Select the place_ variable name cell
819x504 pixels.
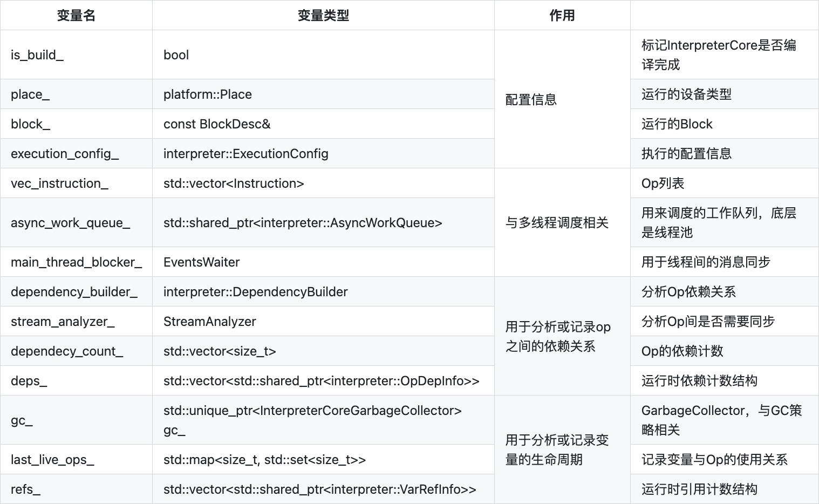(x=76, y=94)
